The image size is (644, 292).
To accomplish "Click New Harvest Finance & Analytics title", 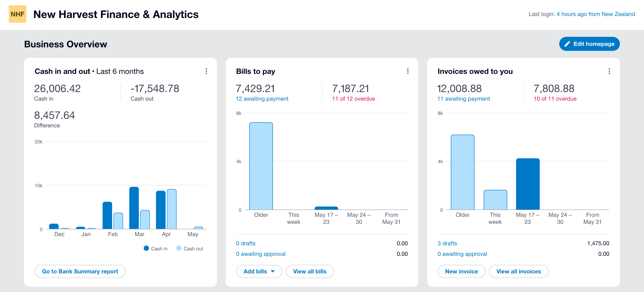I will point(116,14).
